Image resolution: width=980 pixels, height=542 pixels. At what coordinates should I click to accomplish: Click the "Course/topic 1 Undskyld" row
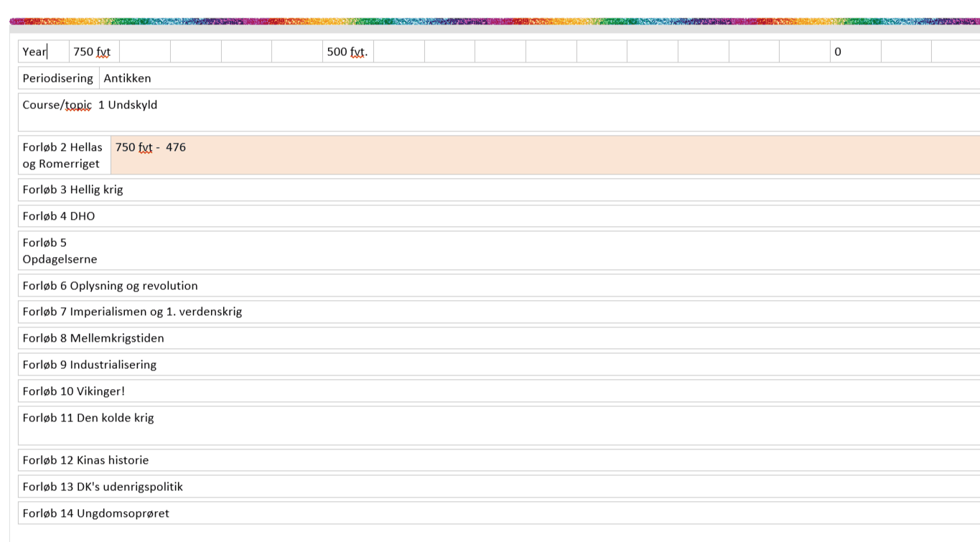pyautogui.click(x=499, y=112)
